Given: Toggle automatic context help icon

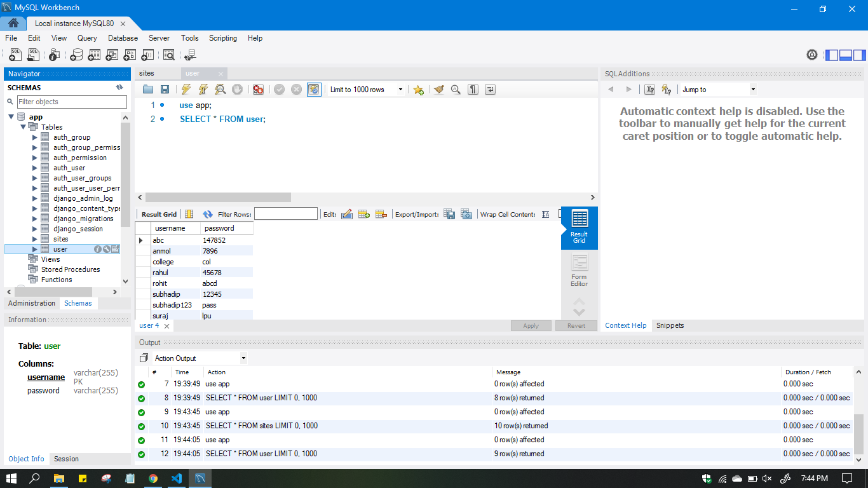Looking at the screenshot, I should (667, 90).
